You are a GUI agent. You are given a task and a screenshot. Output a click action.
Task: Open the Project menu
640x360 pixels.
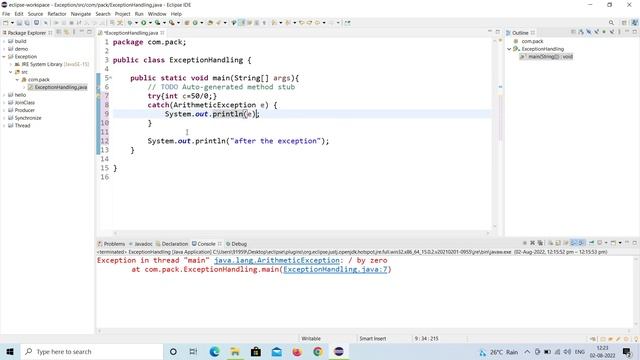click(x=122, y=14)
